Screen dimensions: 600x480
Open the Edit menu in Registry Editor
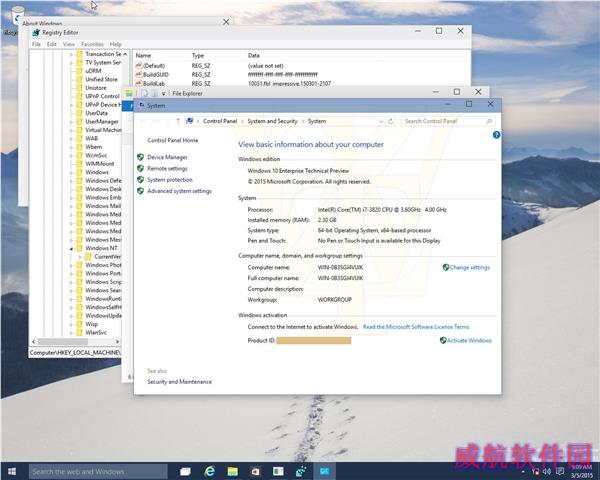(x=52, y=44)
